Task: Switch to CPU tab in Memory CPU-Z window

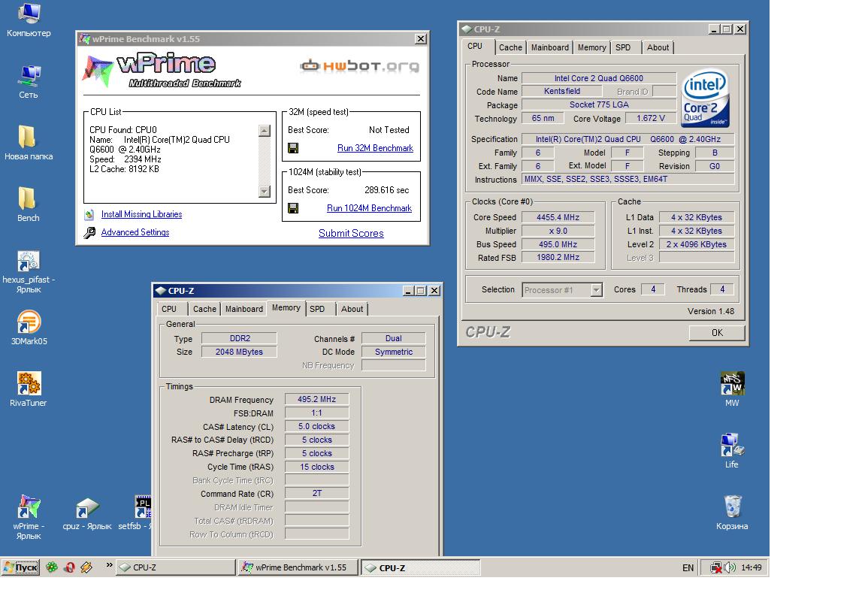Action: coord(171,309)
